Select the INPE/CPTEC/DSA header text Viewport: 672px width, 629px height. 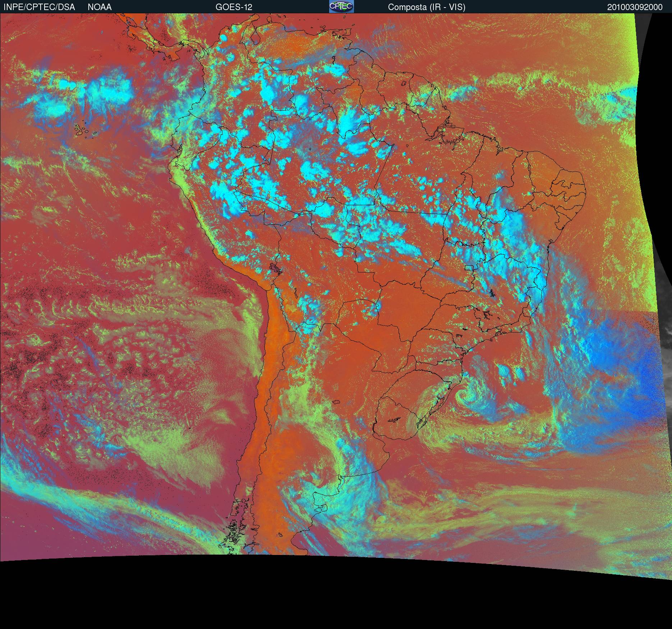(39, 7)
